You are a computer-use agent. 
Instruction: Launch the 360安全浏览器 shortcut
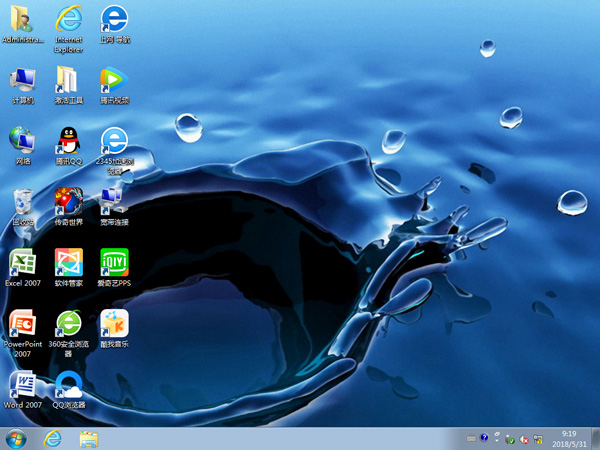point(68,324)
